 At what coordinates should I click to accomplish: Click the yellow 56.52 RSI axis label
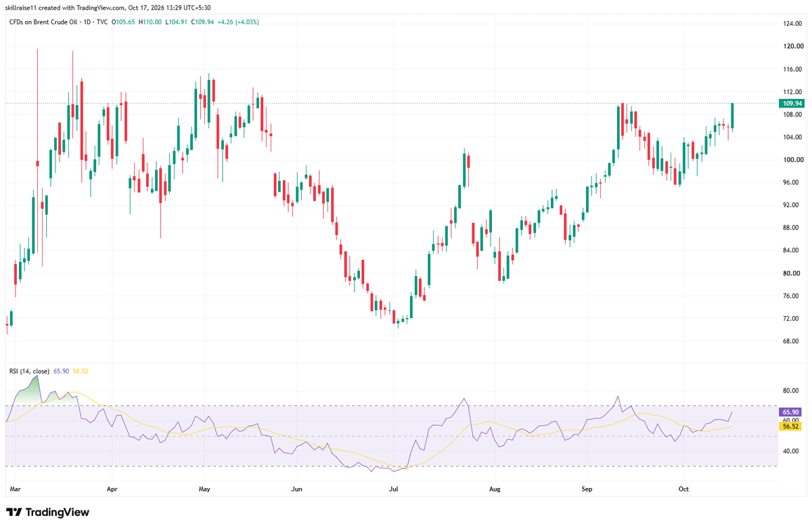791,426
